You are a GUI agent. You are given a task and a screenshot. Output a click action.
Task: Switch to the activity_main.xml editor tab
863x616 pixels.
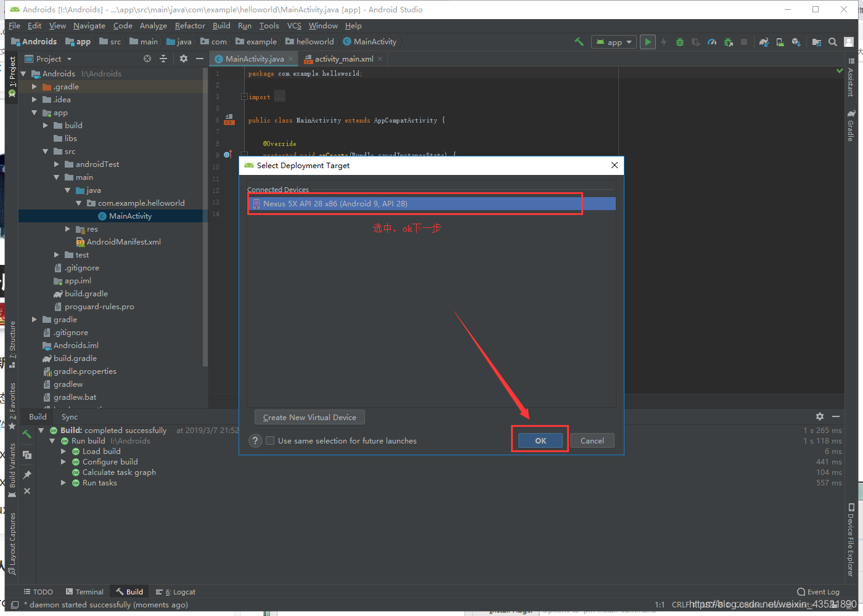pos(343,59)
